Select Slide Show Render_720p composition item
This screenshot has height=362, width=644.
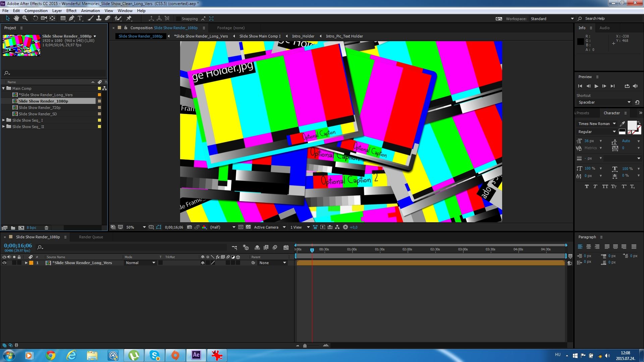click(40, 108)
